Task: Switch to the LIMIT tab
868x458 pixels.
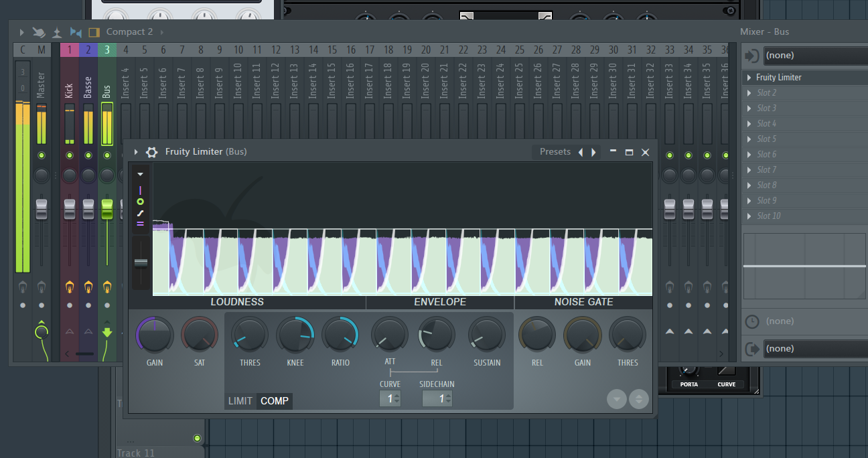Action: (x=240, y=401)
